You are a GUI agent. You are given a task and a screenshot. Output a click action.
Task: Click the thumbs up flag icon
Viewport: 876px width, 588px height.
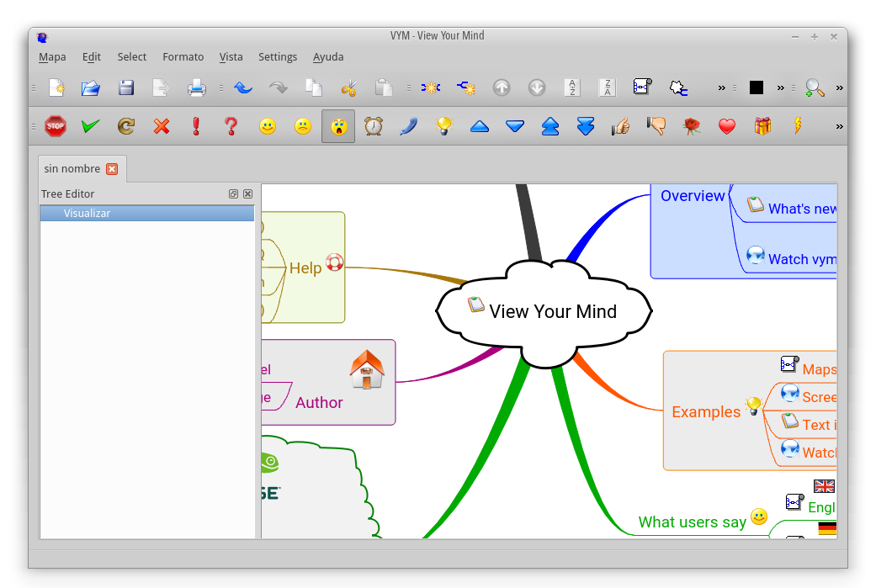pyautogui.click(x=621, y=126)
